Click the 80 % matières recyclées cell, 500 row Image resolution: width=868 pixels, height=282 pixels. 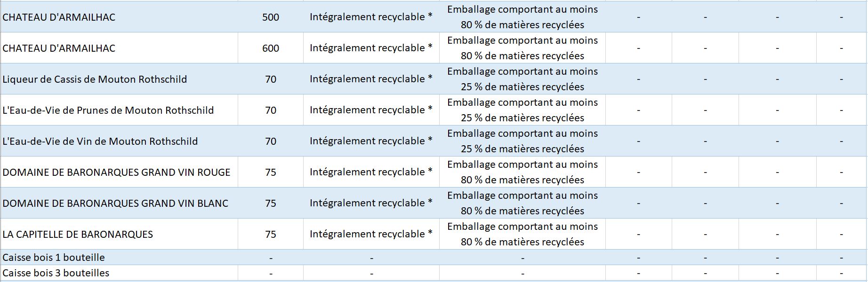click(x=522, y=17)
